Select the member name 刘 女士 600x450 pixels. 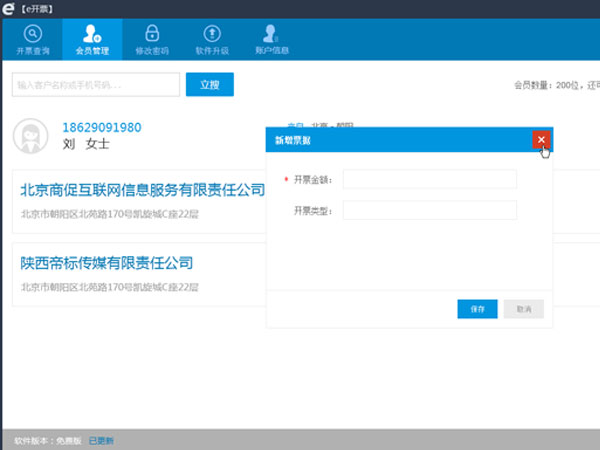pyautogui.click(x=85, y=144)
